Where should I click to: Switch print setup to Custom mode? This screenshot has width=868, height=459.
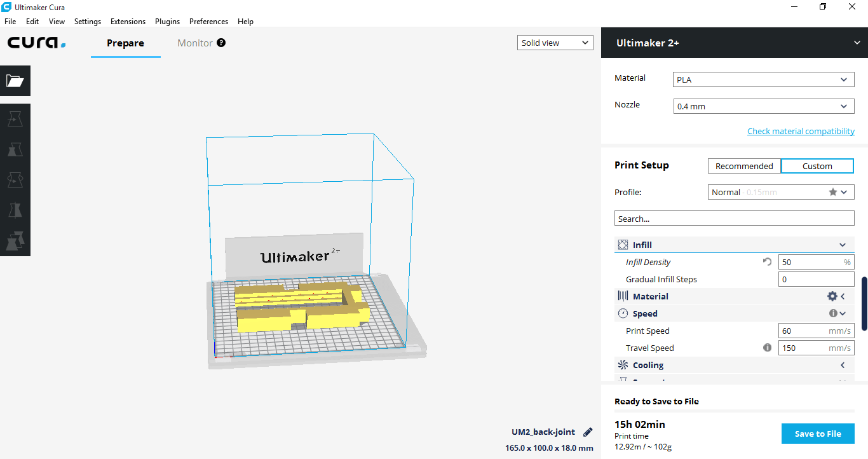click(817, 166)
